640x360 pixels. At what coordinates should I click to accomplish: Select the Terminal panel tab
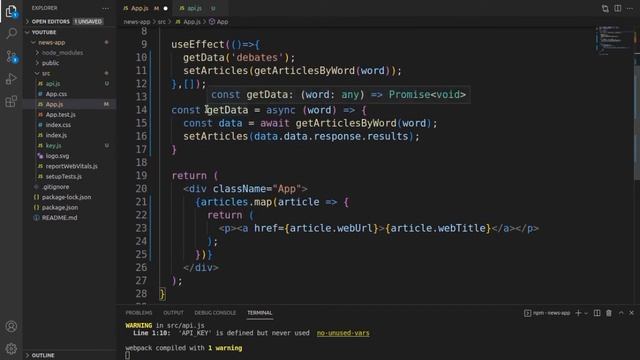point(260,313)
